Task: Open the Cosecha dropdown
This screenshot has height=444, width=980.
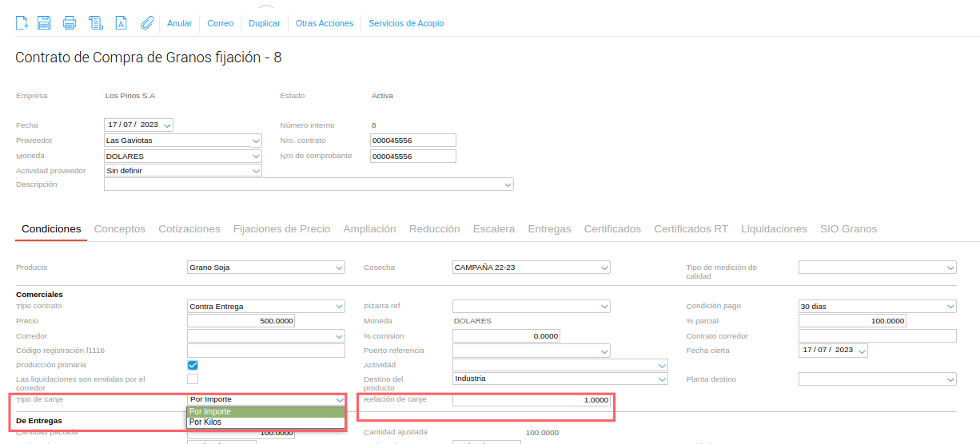Action: click(x=605, y=268)
